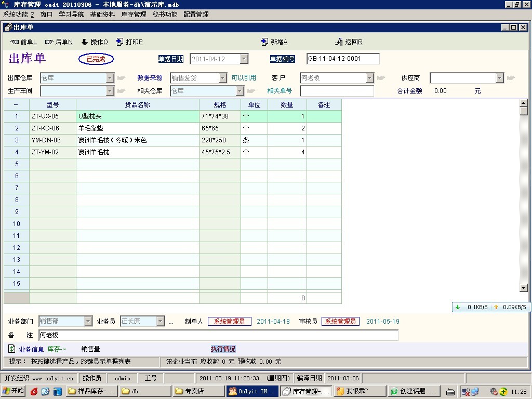This screenshot has width=532, height=399.
Task: Click the pointing hand icon beside 出库仓库
Action: point(121,78)
